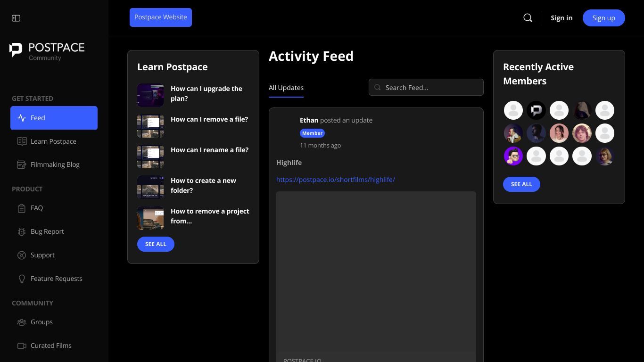Click the Recently Active Members heading

point(538,74)
